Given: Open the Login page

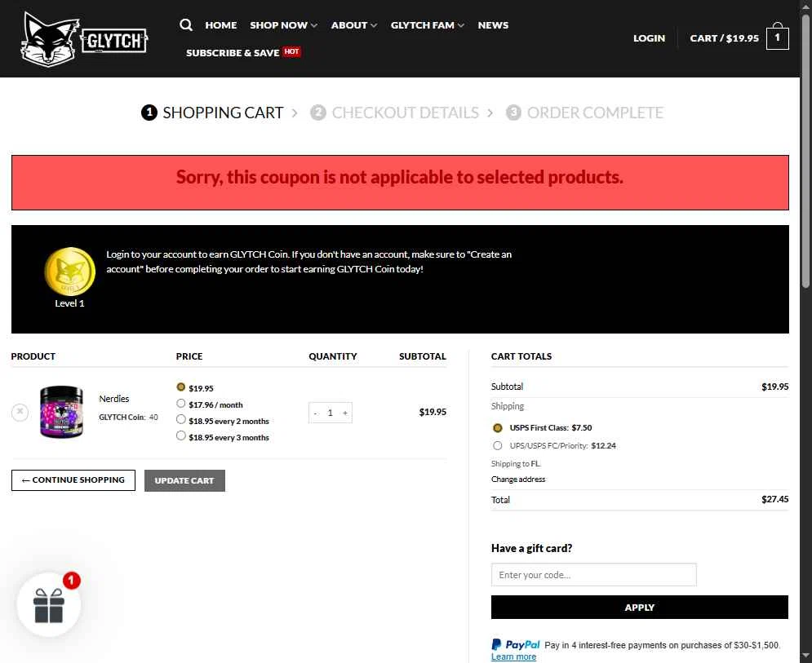Looking at the screenshot, I should click(649, 38).
